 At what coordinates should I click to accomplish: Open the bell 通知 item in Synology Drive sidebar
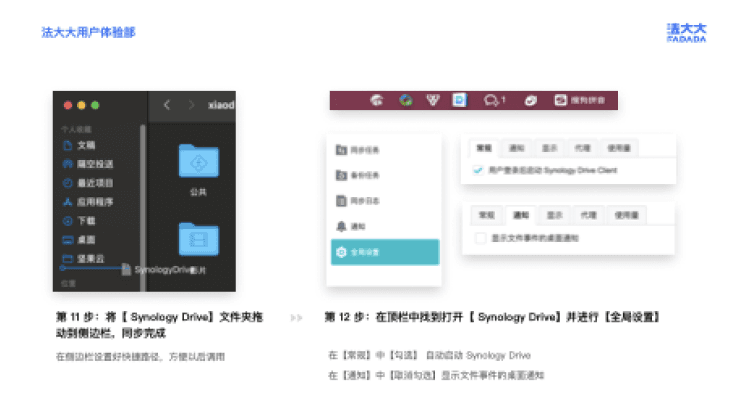pos(351,226)
